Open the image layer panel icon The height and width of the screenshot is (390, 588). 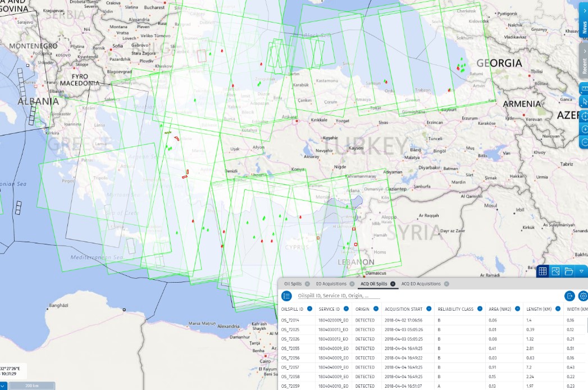(555, 271)
